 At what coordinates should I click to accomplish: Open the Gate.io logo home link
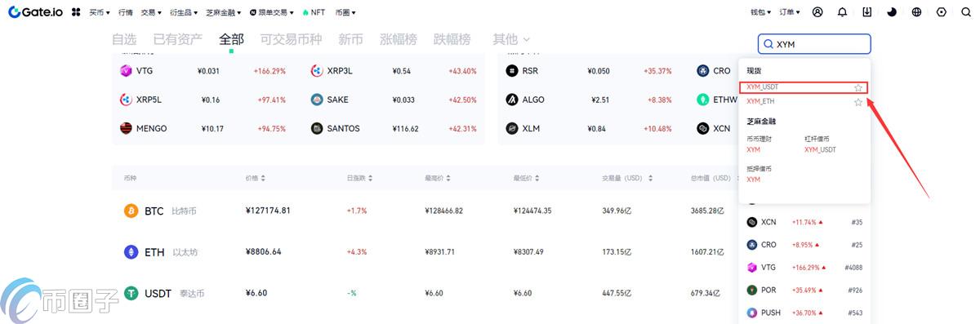34,12
